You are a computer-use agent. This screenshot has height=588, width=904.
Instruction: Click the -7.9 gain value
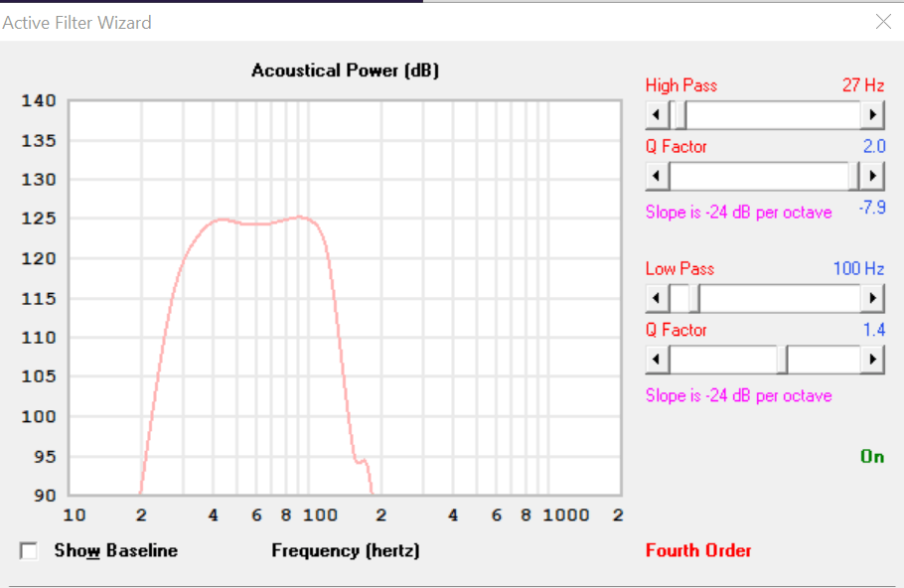click(x=872, y=207)
